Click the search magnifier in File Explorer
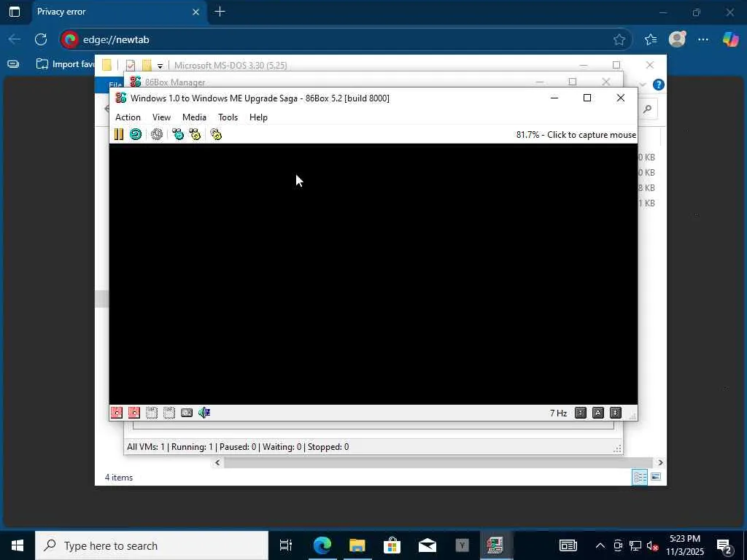This screenshot has height=560, width=747. 647,109
